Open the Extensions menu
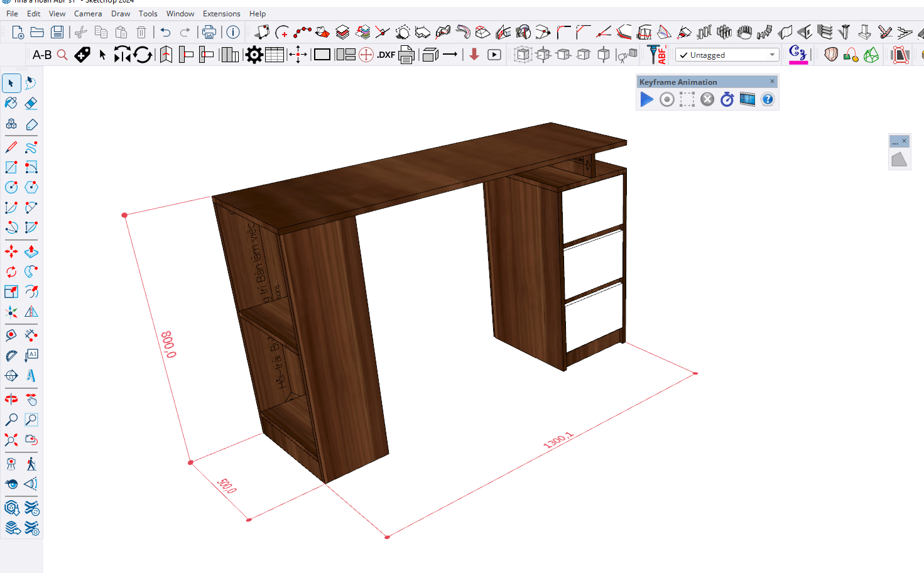The height and width of the screenshot is (573, 924). click(x=221, y=13)
